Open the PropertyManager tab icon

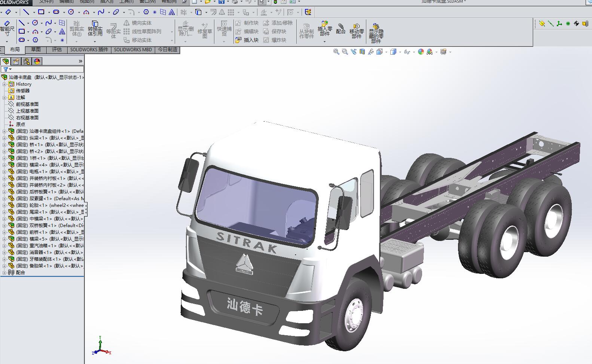(x=16, y=61)
